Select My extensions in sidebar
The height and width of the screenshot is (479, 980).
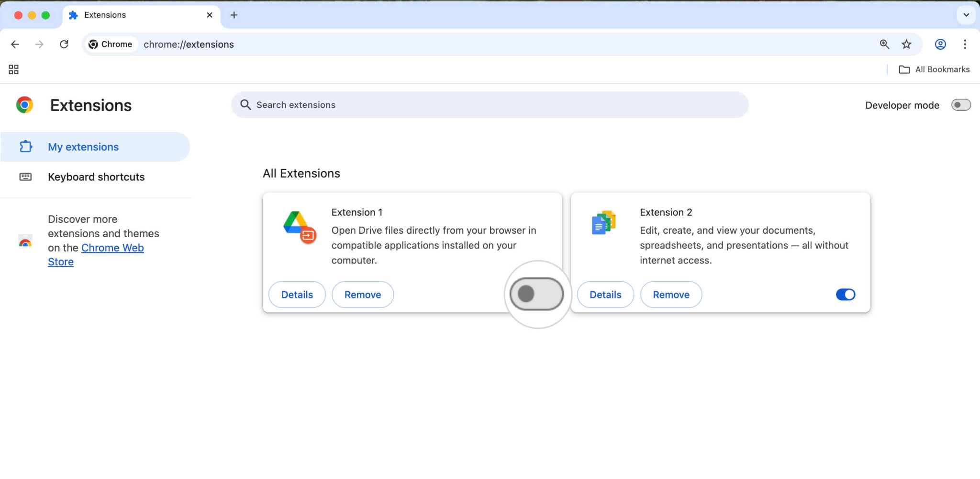click(95, 147)
